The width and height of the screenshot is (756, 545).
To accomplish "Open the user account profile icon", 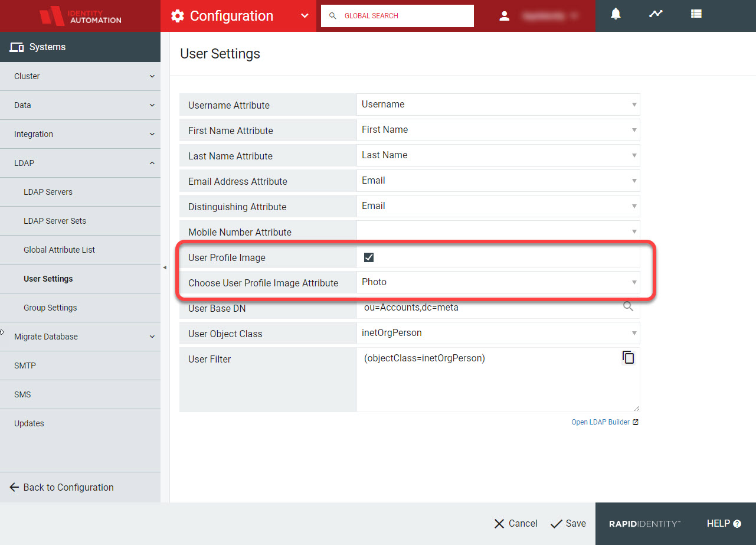I will 504,16.
